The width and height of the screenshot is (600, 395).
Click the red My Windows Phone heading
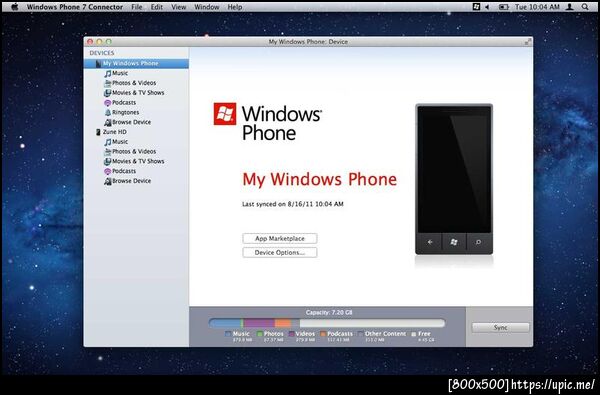point(320,180)
